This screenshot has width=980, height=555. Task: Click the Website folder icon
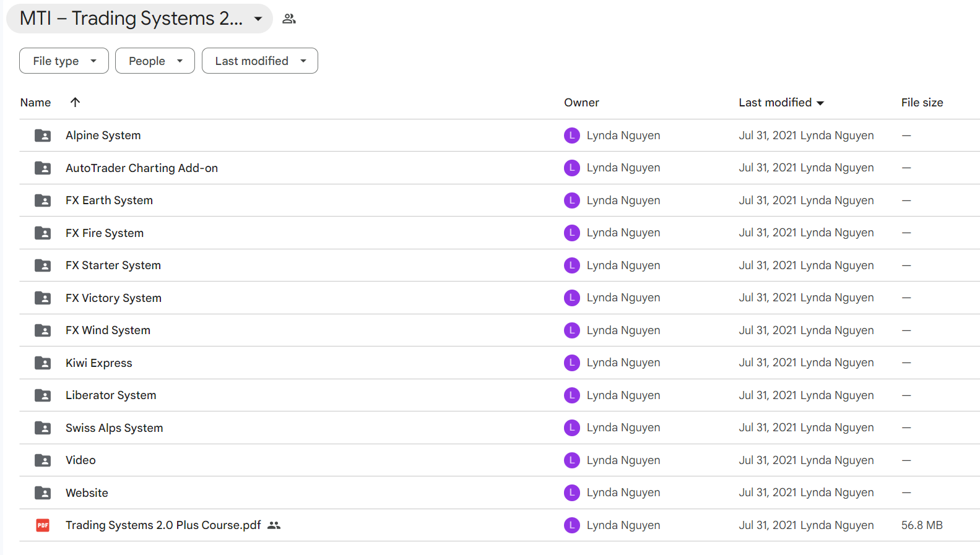point(43,493)
